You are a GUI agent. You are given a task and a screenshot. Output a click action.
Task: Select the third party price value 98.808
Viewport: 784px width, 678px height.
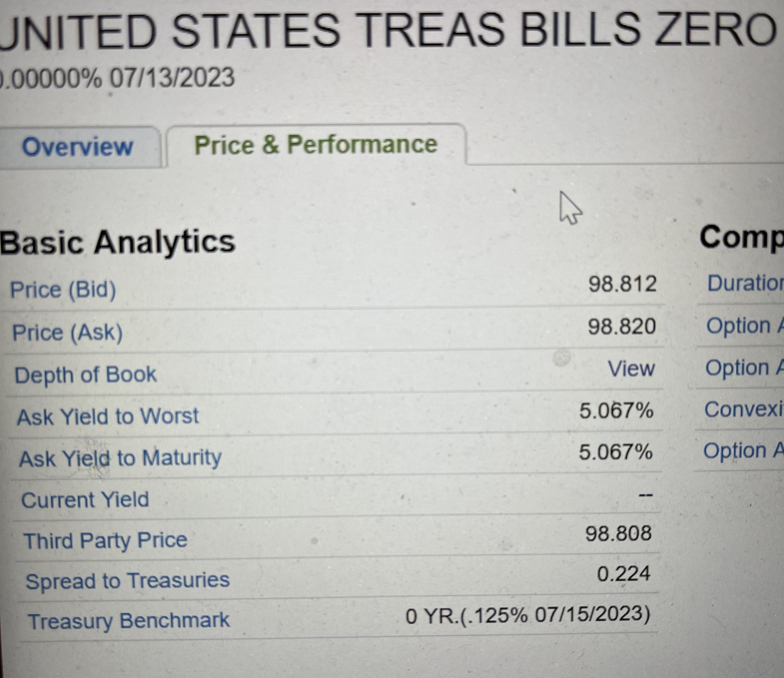[618, 534]
